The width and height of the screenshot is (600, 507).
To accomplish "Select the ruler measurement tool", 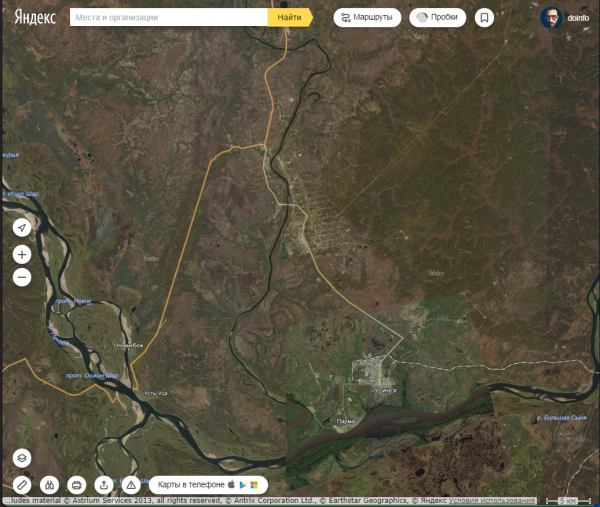I will (x=22, y=485).
